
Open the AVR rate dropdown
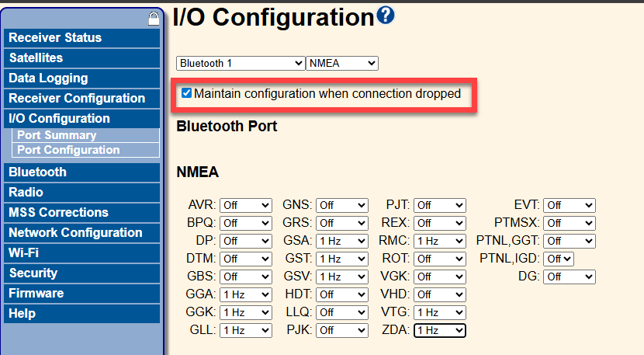[x=246, y=205]
